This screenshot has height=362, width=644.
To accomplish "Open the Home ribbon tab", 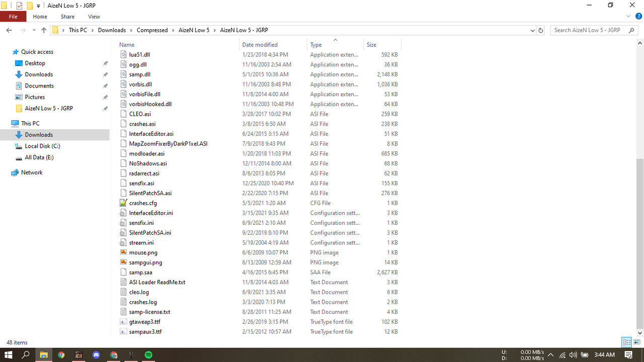I will click(40, 17).
